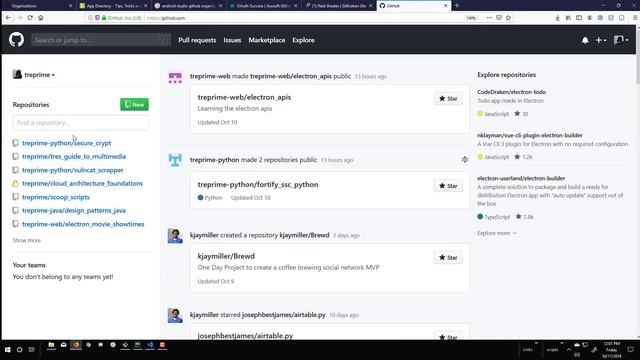Open the treprime-web organization avatar
The image size is (640, 360).
click(x=175, y=77)
